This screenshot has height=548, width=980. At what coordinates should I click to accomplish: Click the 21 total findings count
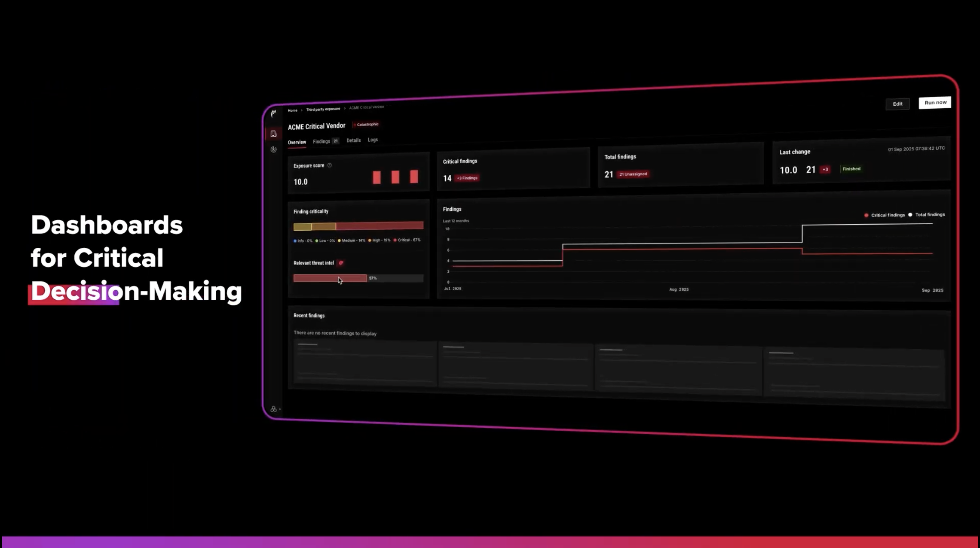(609, 174)
